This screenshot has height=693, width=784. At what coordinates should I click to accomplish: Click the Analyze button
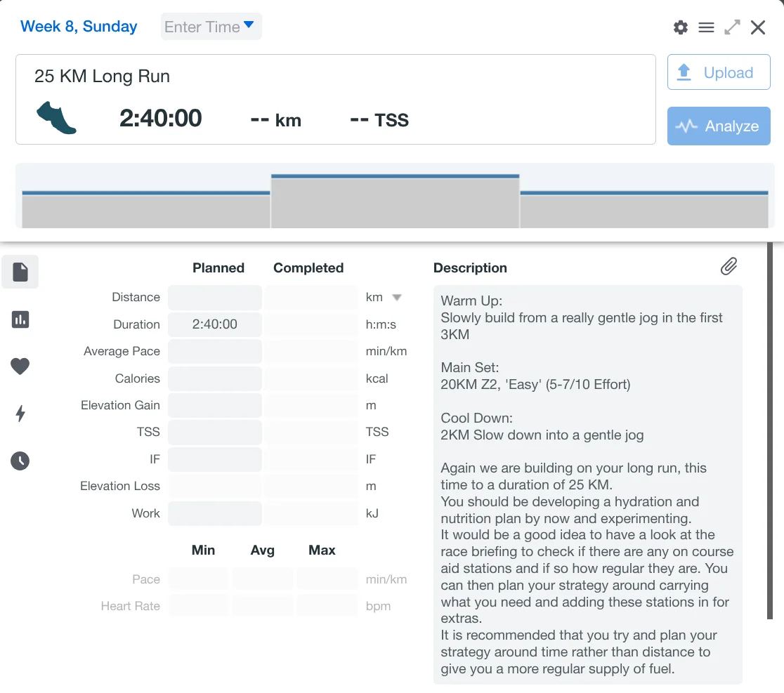(718, 126)
